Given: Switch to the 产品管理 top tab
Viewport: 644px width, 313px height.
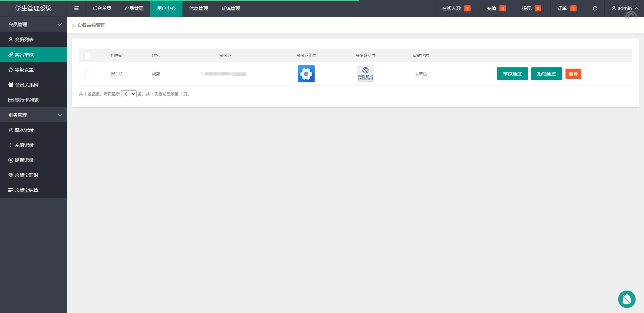Looking at the screenshot, I should click(134, 8).
